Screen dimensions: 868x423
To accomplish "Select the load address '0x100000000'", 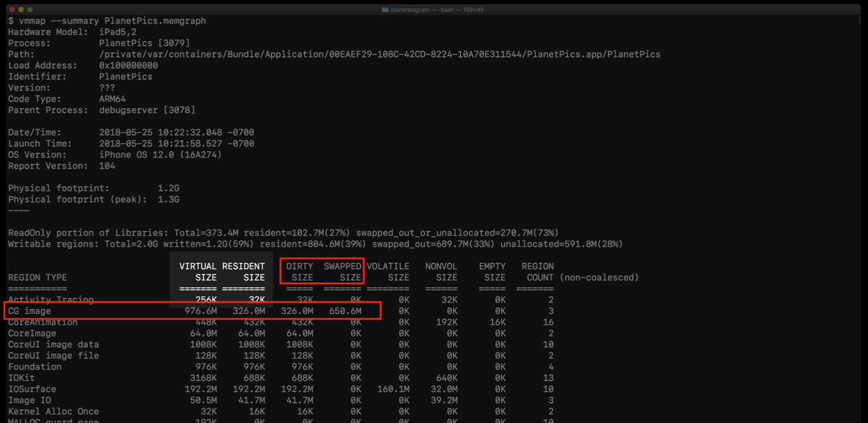I will [129, 65].
